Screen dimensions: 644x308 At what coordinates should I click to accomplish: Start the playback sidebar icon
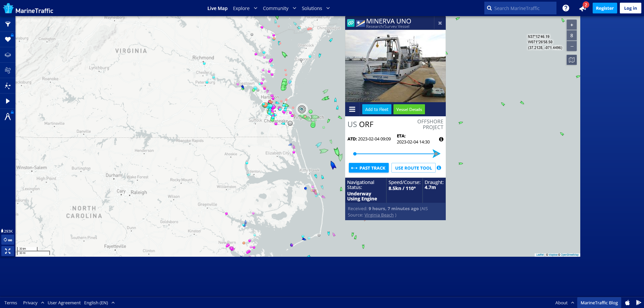(x=8, y=101)
